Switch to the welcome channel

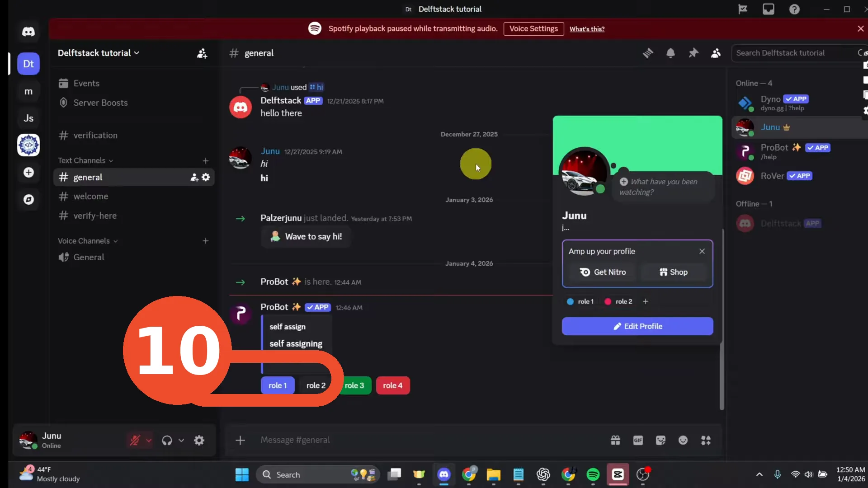pos(134,196)
